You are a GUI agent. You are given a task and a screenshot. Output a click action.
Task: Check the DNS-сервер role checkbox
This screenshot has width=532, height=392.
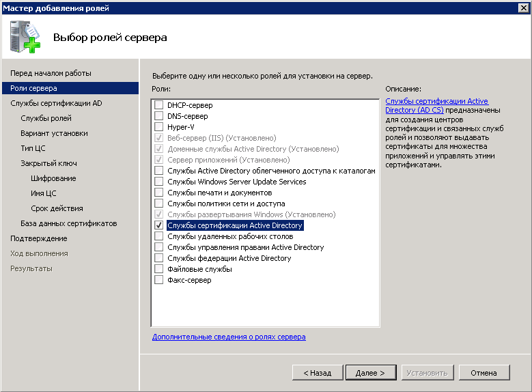pyautogui.click(x=158, y=116)
